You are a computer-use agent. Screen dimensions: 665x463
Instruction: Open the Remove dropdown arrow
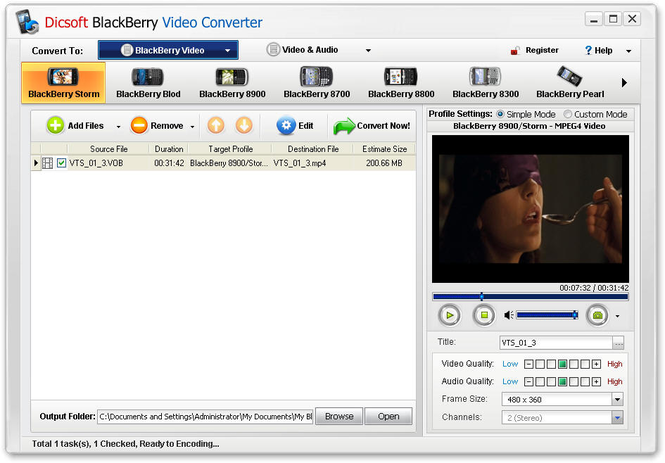tap(192, 127)
